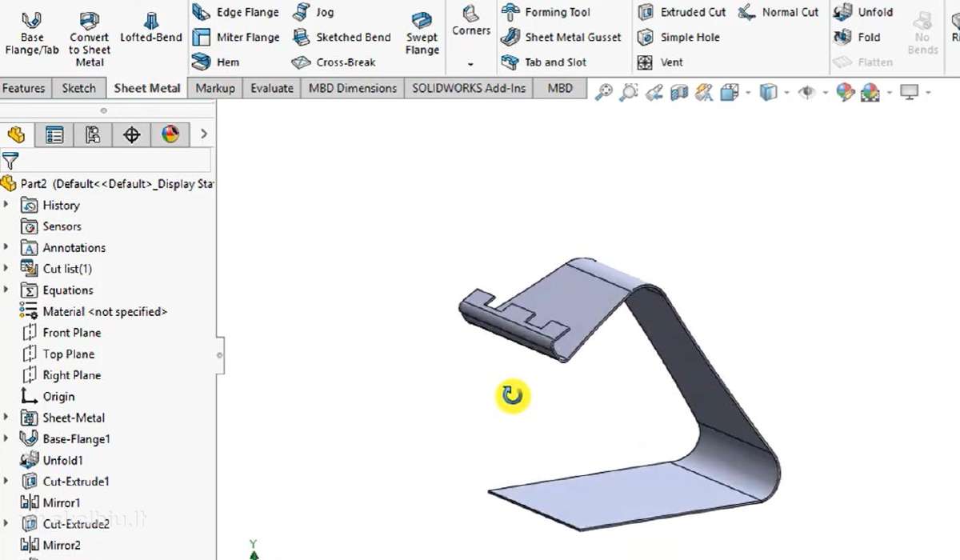Activate the Cross-Break tool
The image size is (960, 560).
[x=333, y=62]
